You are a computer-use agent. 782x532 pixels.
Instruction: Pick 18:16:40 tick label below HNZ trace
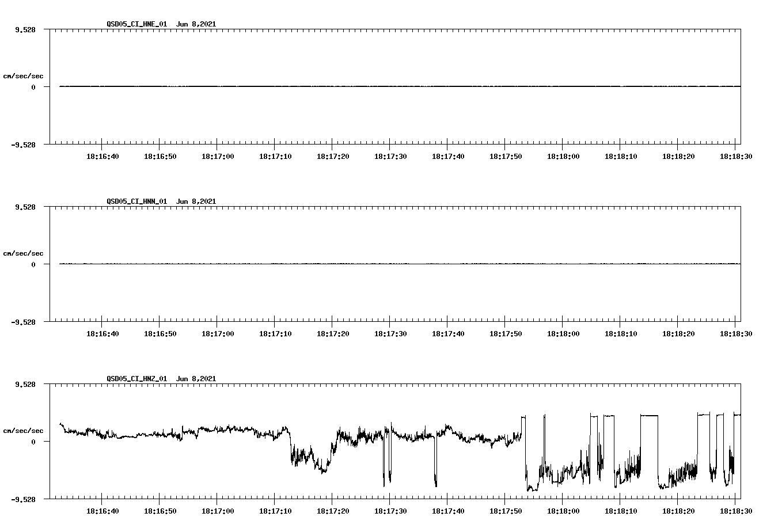coord(103,511)
